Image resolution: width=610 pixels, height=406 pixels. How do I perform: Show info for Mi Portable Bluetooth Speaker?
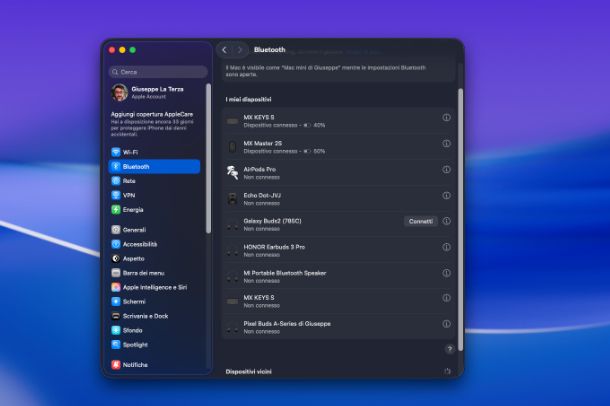click(x=446, y=273)
